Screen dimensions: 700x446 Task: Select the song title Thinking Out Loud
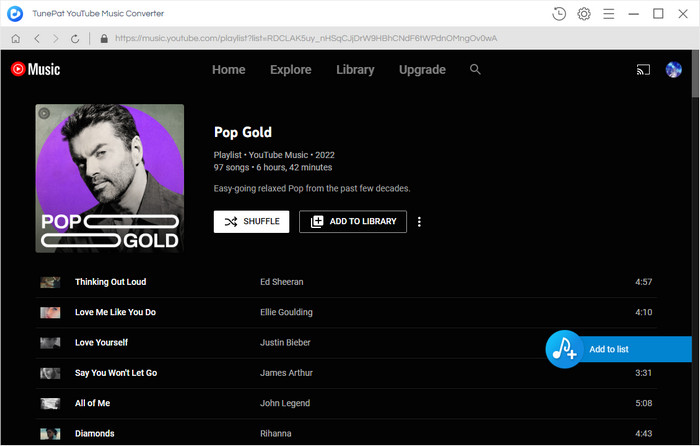click(110, 282)
